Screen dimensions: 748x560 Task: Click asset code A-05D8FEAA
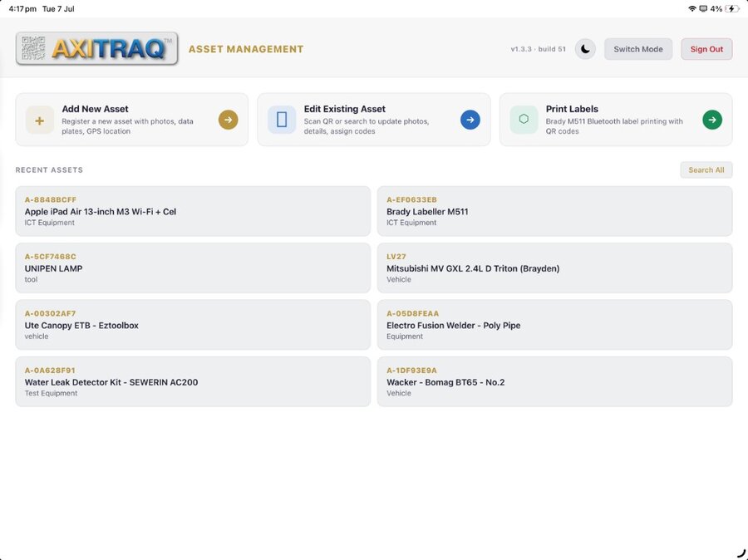412,313
